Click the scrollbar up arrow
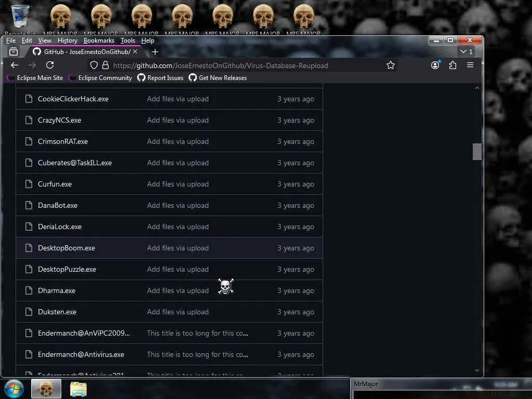The image size is (532, 399). [x=477, y=88]
